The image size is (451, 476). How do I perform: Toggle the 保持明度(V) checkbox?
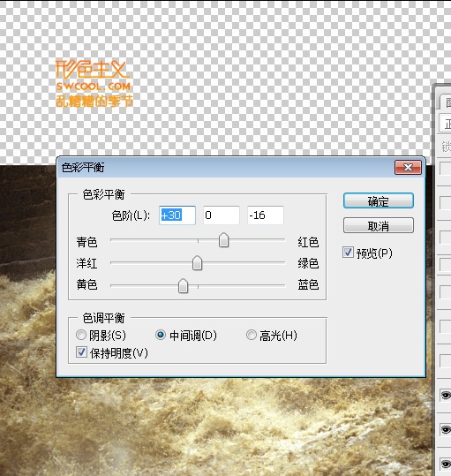click(81, 351)
